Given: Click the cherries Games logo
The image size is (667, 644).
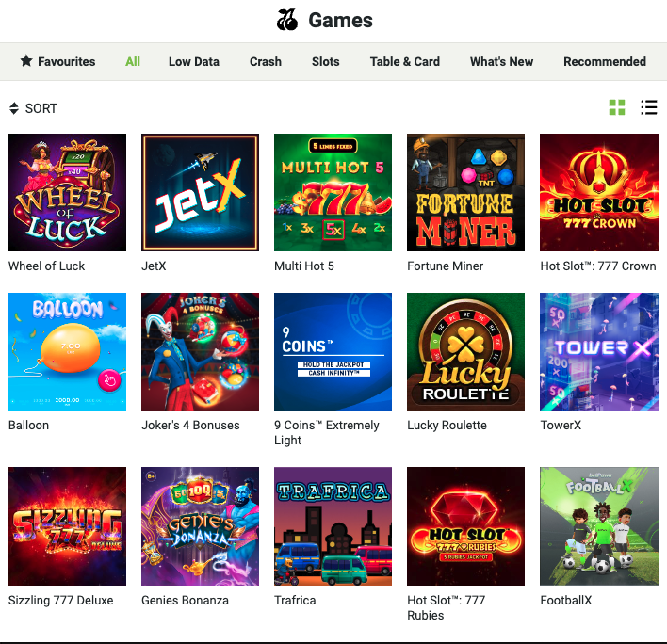Looking at the screenshot, I should tap(287, 20).
